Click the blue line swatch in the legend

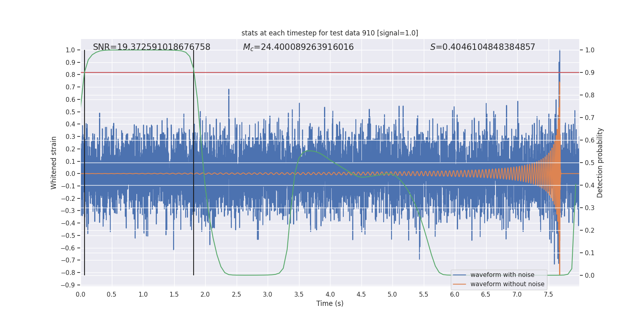point(459,275)
